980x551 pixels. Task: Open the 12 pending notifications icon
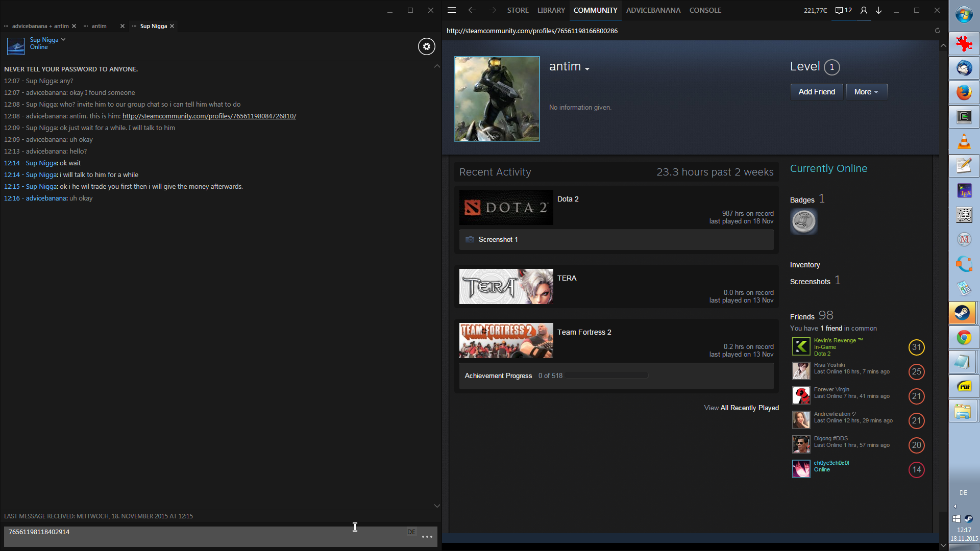coord(843,10)
